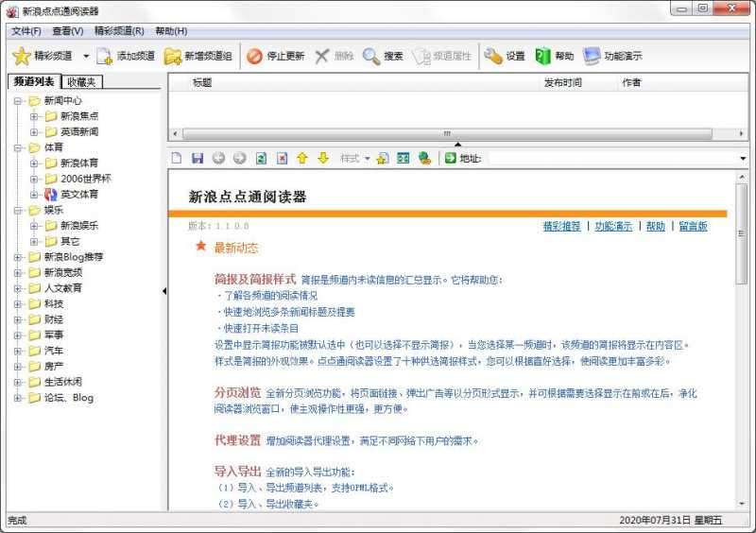Click the yellow down arrow icon
Screen dimensions: 756x533
323,158
